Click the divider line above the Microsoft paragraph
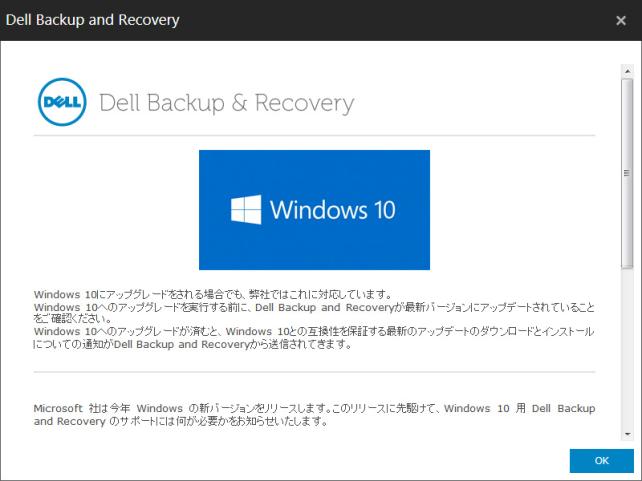The width and height of the screenshot is (642, 481). 313,372
